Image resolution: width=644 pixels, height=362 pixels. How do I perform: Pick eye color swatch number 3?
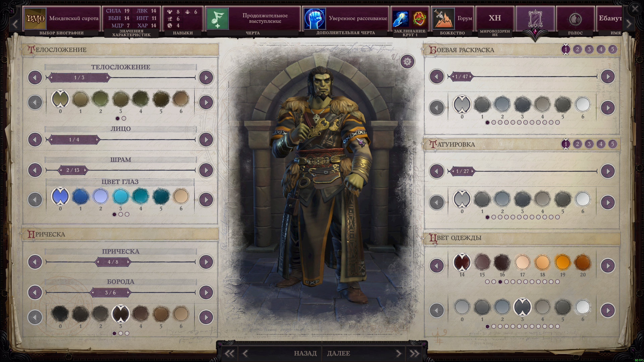(120, 196)
